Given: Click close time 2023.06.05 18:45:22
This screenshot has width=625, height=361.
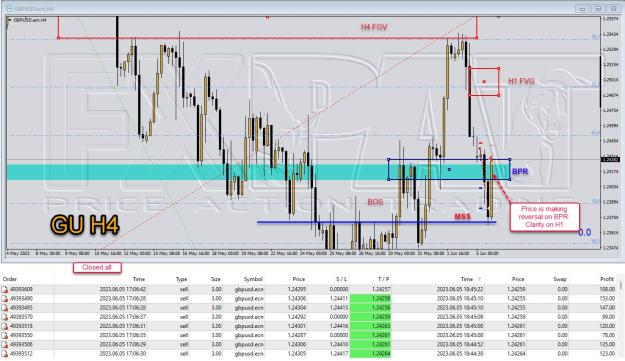Looking at the screenshot, I should pyautogui.click(x=460, y=290).
